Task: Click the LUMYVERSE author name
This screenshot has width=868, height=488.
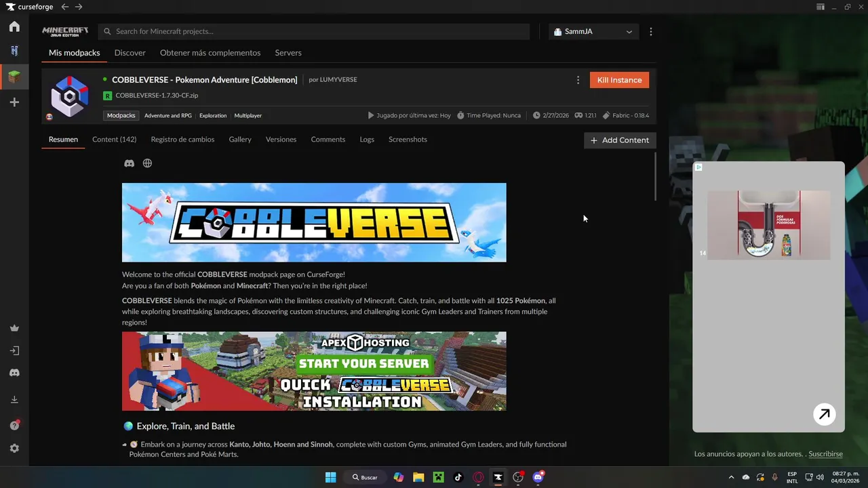Action: coord(338,80)
